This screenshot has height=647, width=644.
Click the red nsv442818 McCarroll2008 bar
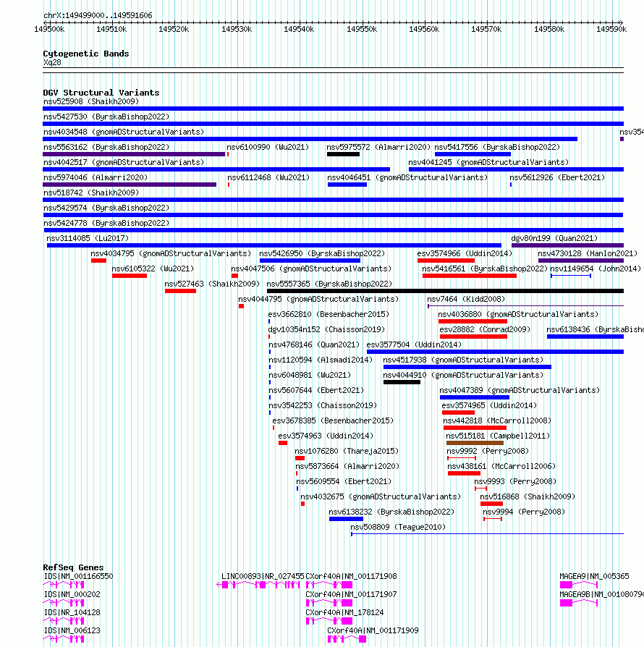click(x=475, y=428)
